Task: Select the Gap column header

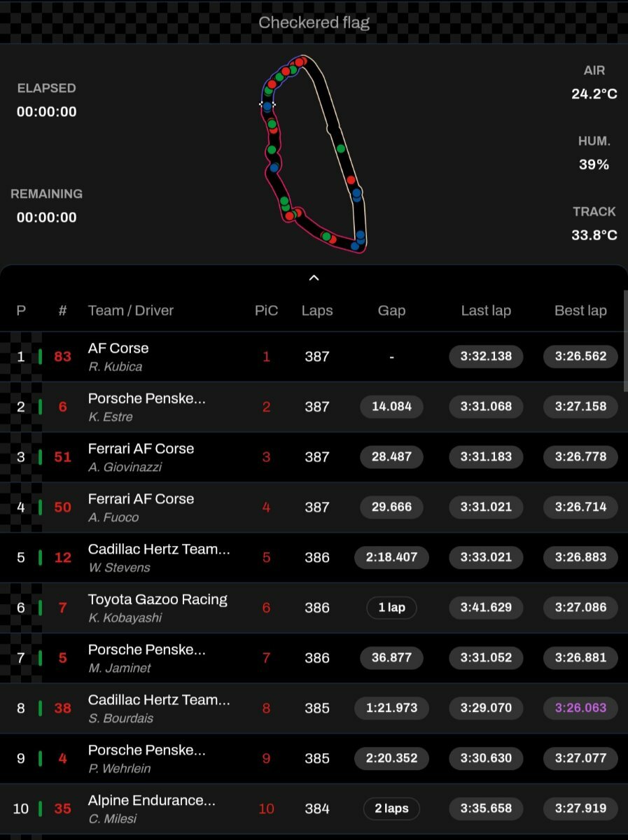Action: pos(391,311)
